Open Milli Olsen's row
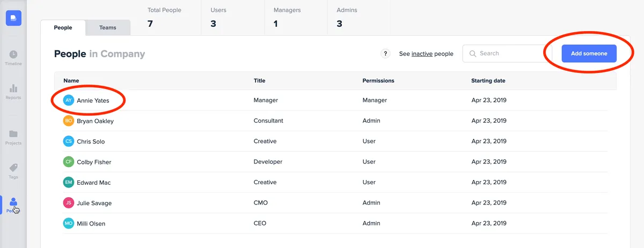This screenshot has height=248, width=644. (x=91, y=223)
